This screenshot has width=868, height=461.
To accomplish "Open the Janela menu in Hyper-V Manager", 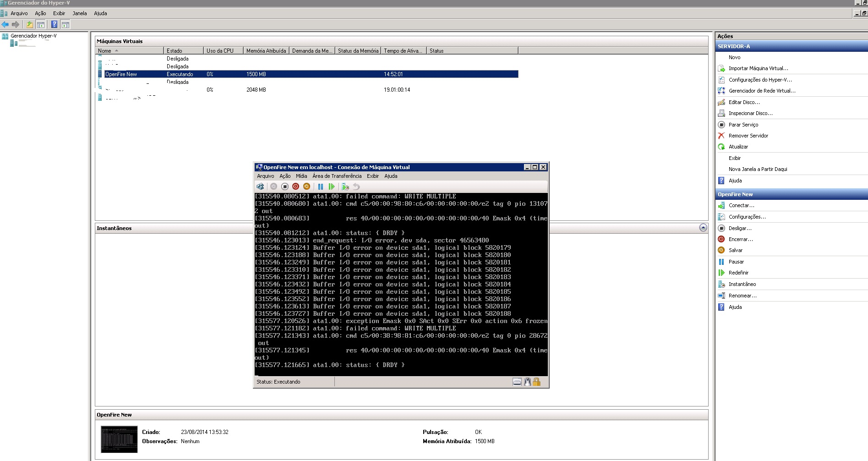I will (79, 13).
